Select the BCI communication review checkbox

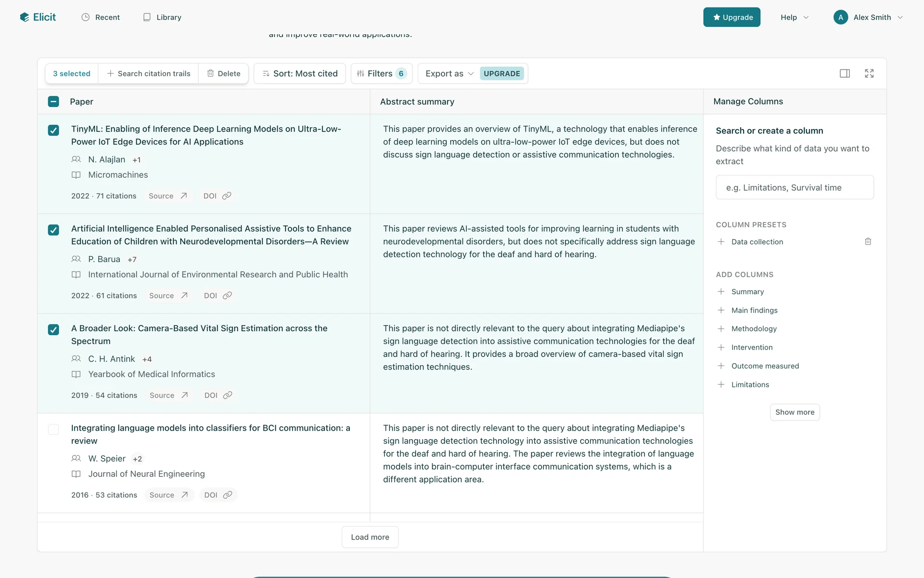point(53,429)
